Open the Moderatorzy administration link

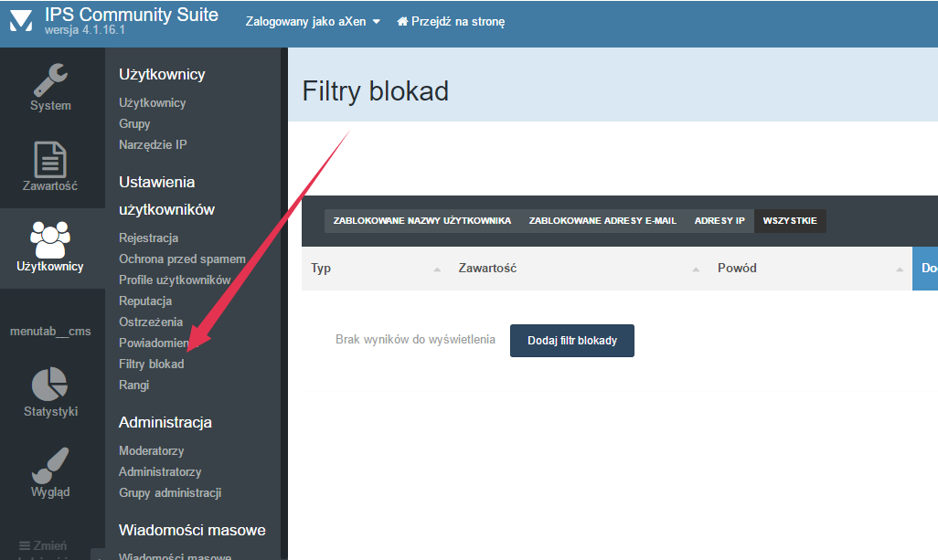coord(152,451)
